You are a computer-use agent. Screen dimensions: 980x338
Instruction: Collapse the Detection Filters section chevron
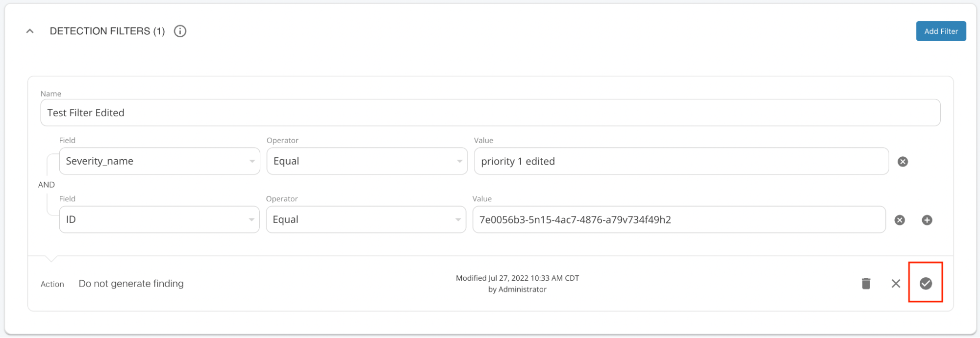click(30, 31)
